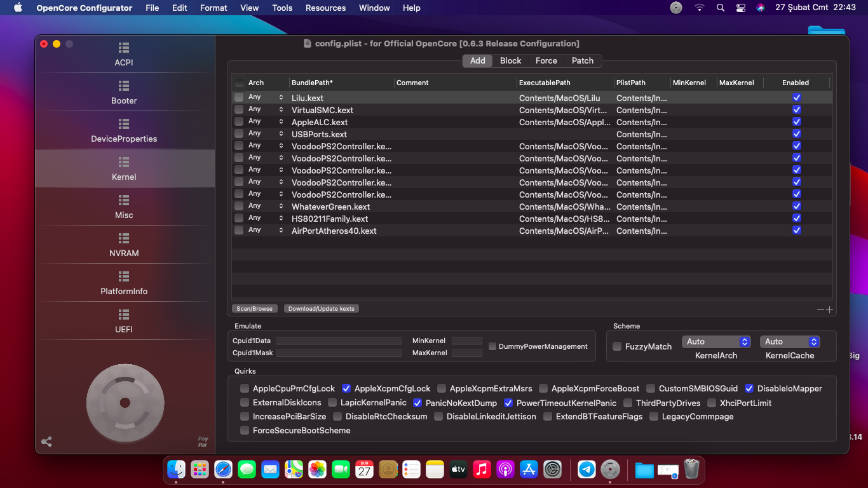Click the Wi-Fi icon in the menu bar
Viewport: 868px width, 488px height.
(700, 8)
